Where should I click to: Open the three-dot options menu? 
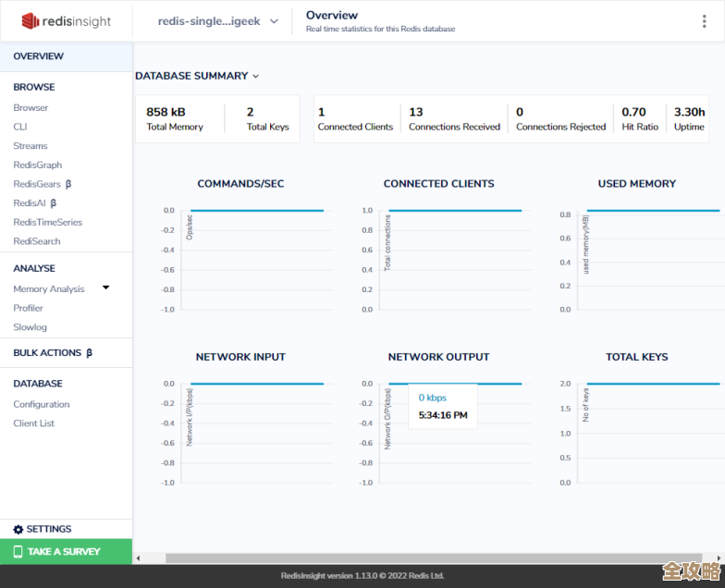[705, 21]
